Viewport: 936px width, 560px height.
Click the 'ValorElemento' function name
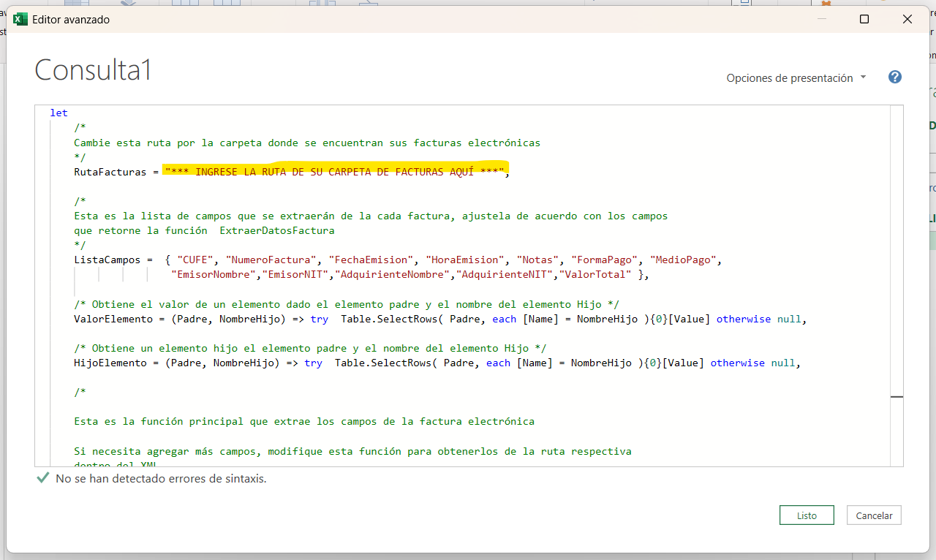pos(113,319)
